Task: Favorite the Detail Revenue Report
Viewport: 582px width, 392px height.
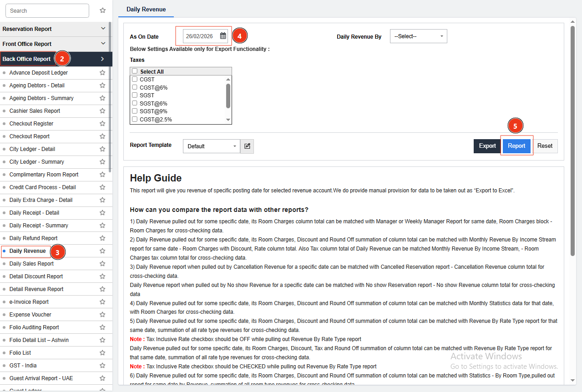Action: (x=102, y=289)
